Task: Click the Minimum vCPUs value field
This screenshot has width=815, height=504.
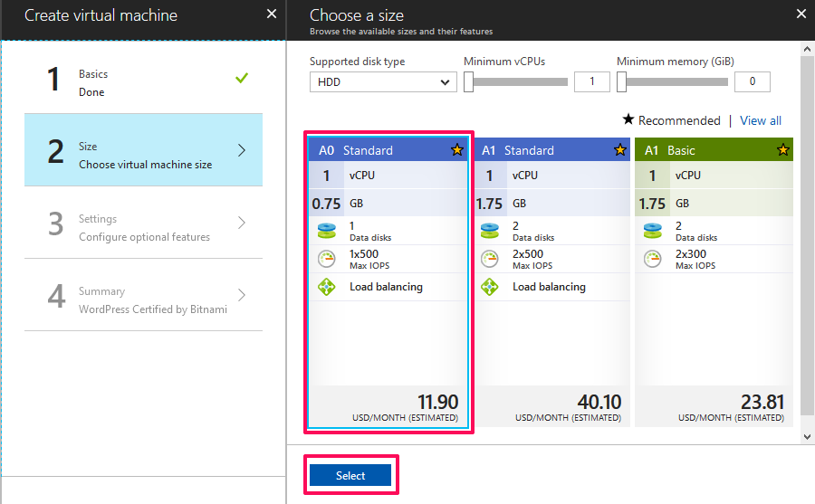Action: pos(591,81)
